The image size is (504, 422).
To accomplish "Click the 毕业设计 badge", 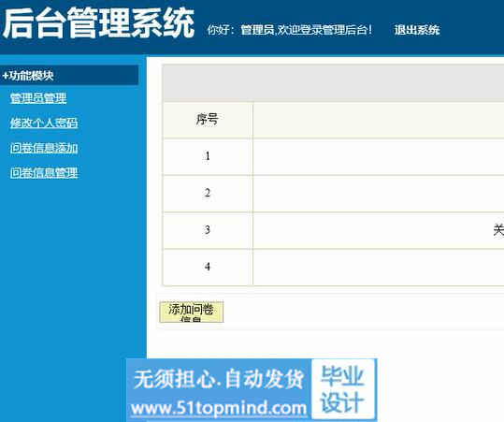I will coord(342,389).
